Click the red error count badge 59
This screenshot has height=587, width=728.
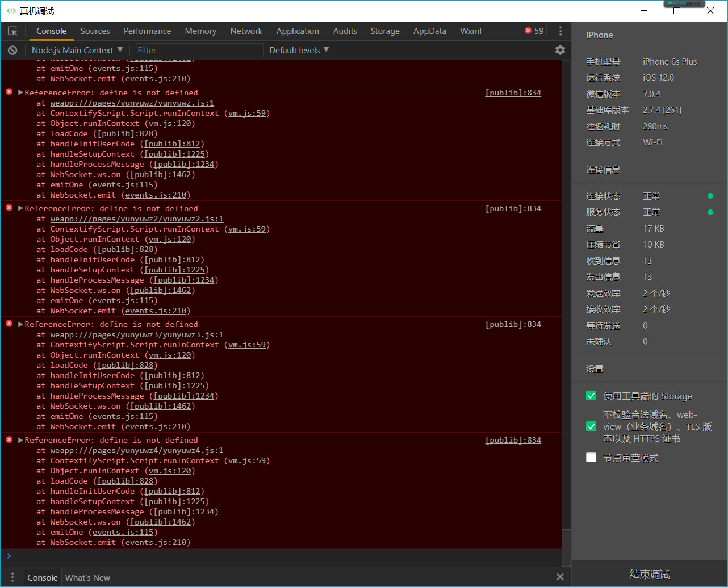tap(534, 31)
